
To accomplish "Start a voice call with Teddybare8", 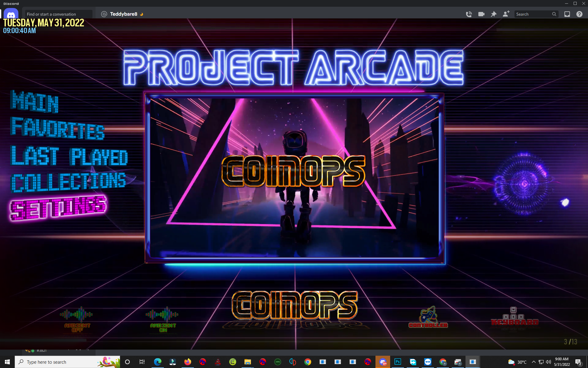I will 469,14.
